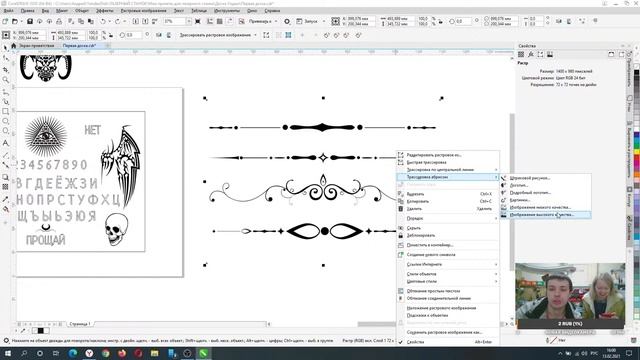Open Windows taskbar search
This screenshot has width=640, height=360.
(x=24, y=353)
